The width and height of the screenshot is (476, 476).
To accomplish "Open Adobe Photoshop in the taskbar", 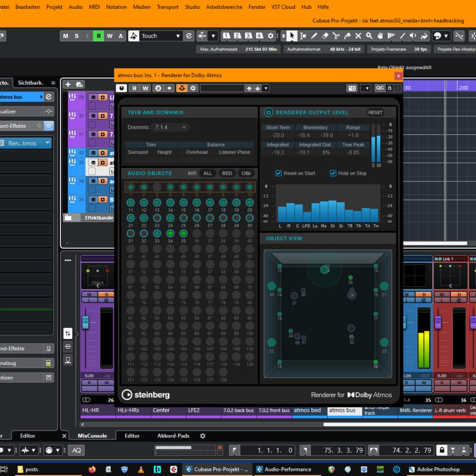I will 434,469.
